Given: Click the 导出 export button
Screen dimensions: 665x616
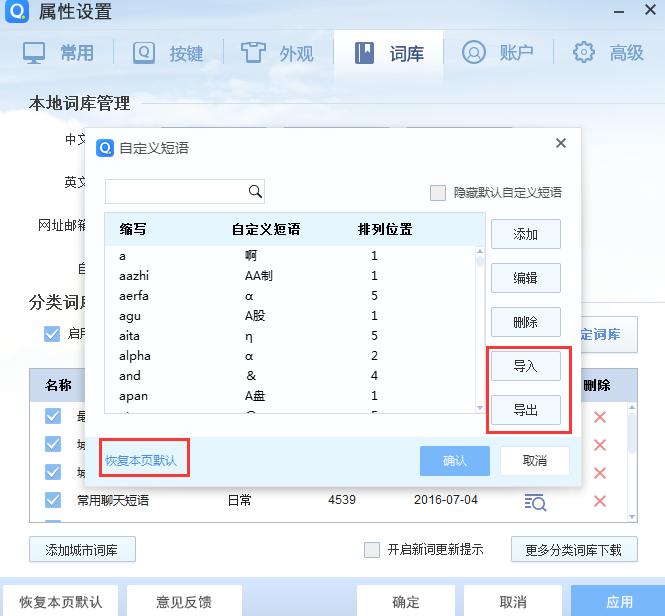Looking at the screenshot, I should pyautogui.click(x=525, y=410).
